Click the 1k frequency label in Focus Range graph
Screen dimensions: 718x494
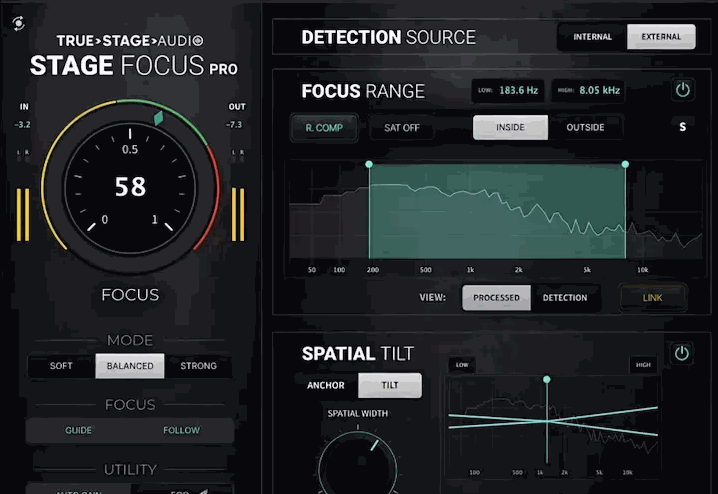coord(470,270)
